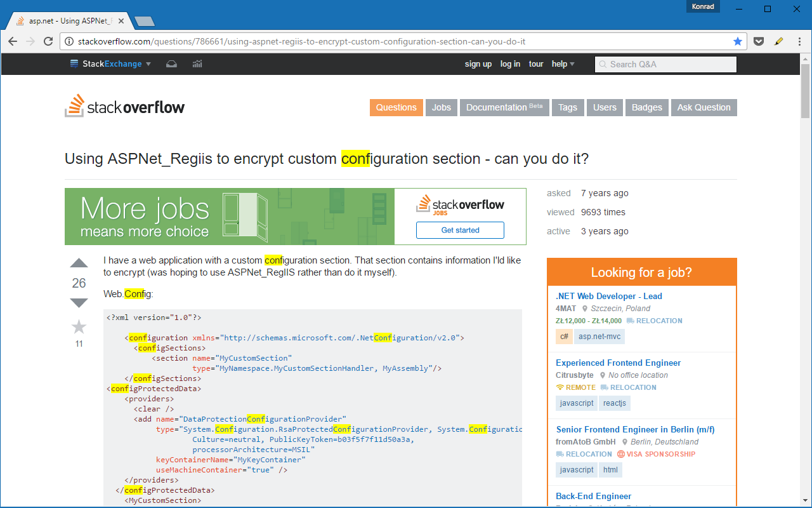Open the Pocket extension icon
Image resolution: width=812 pixels, height=508 pixels.
[759, 41]
